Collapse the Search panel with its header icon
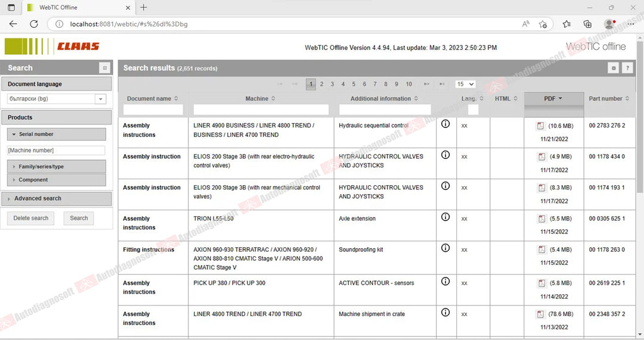This screenshot has height=340, width=644. (105, 68)
